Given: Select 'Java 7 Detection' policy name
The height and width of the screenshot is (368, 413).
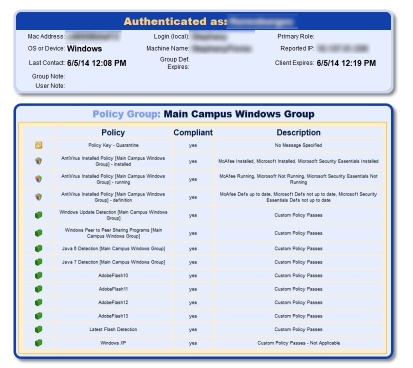Looking at the screenshot, I should (113, 262).
